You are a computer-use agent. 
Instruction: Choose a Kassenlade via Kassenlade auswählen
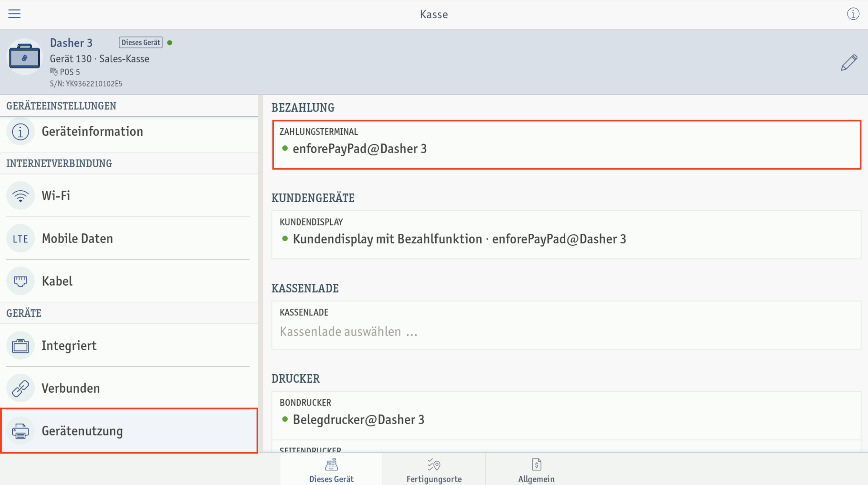(x=567, y=325)
